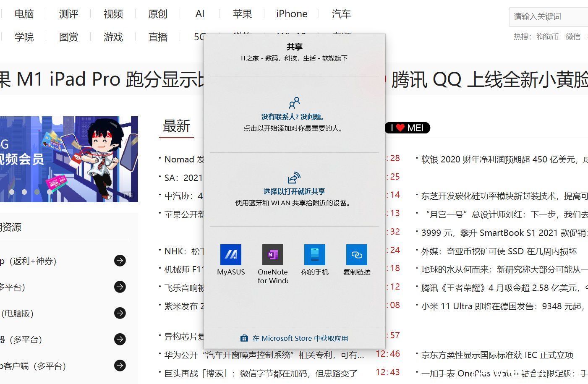The image size is (588, 384).
Task: Click arrow next to (电脑版)
Action: (x=120, y=313)
